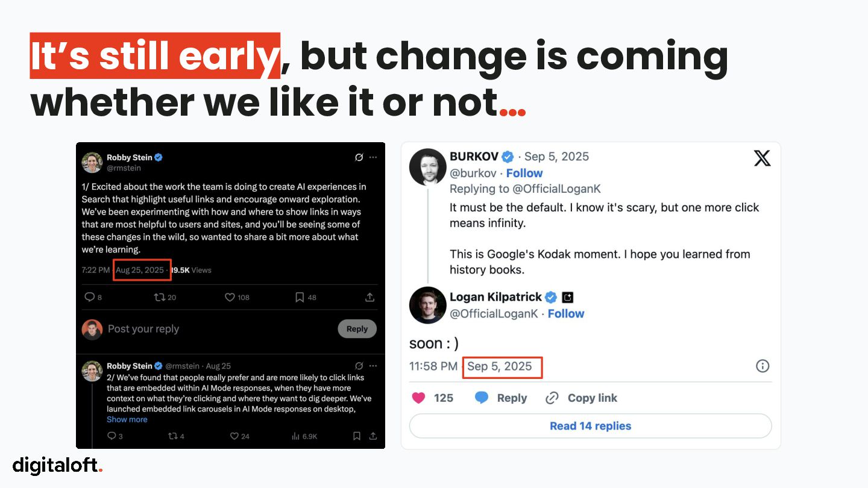Click BURKOV's profile picture
Image resolution: width=868 pixels, height=488 pixels.
pyautogui.click(x=428, y=167)
